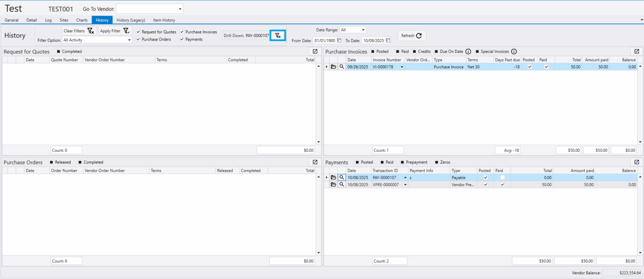
Task: Switch to the Item History tab
Action: click(x=164, y=20)
